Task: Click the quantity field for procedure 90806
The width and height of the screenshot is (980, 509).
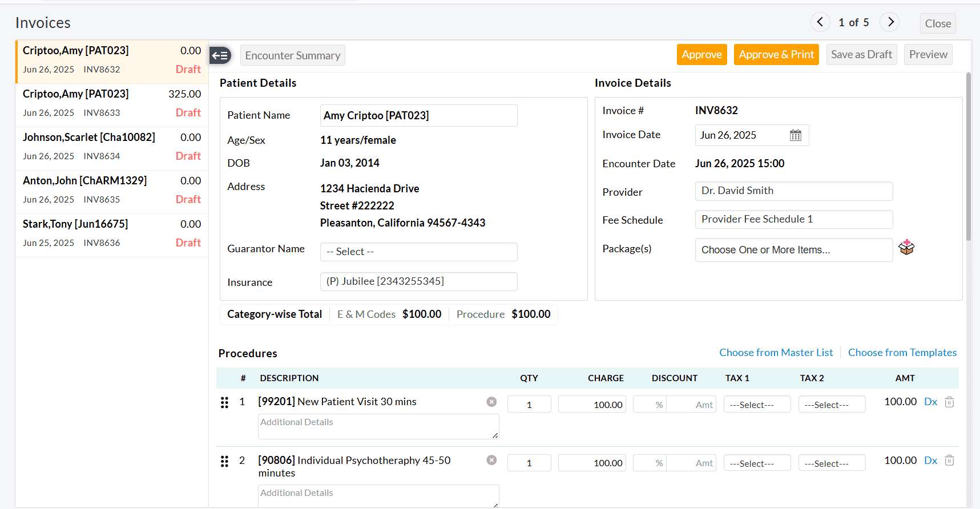Action: (x=529, y=463)
